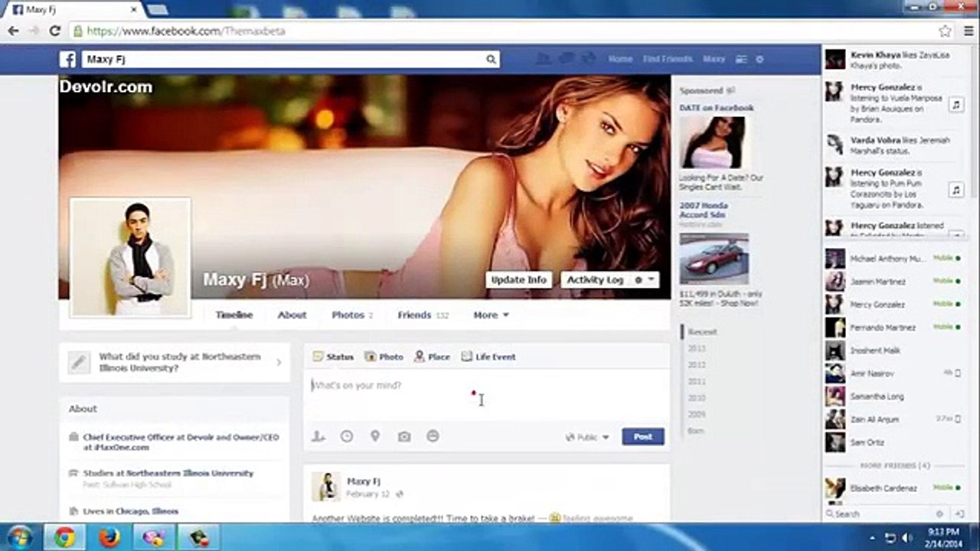Expand MORE FRIENDS (4) in chat list
980x551 pixels.
pyautogui.click(x=894, y=465)
